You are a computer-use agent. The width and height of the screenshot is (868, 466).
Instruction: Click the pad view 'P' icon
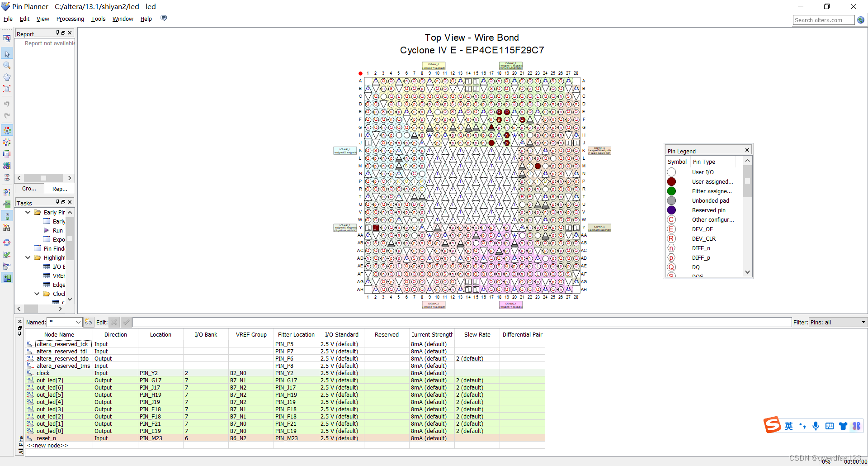point(7,193)
